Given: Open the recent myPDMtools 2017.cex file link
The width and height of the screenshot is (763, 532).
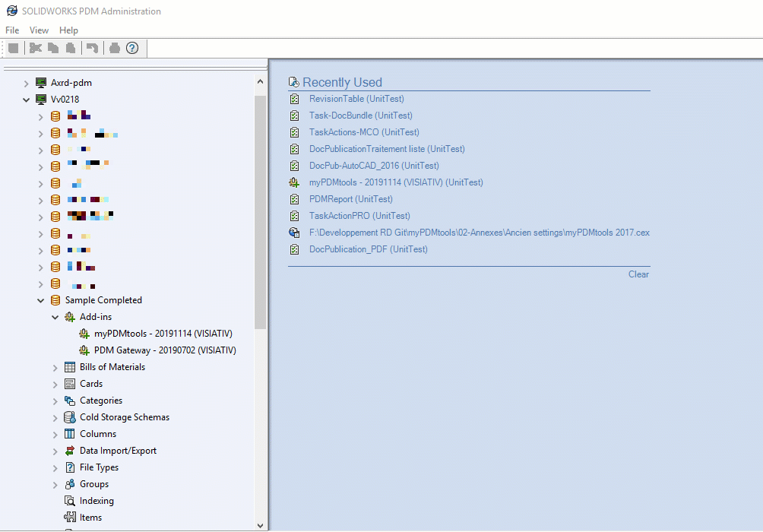Looking at the screenshot, I should pyautogui.click(x=479, y=233).
